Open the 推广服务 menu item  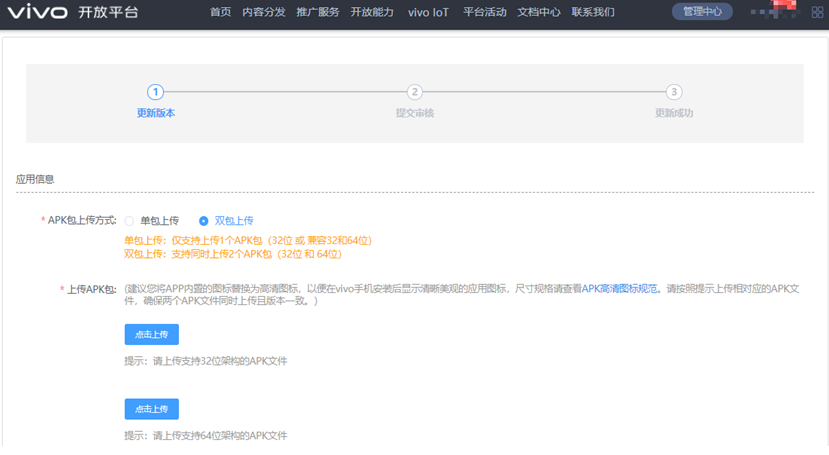coord(318,12)
